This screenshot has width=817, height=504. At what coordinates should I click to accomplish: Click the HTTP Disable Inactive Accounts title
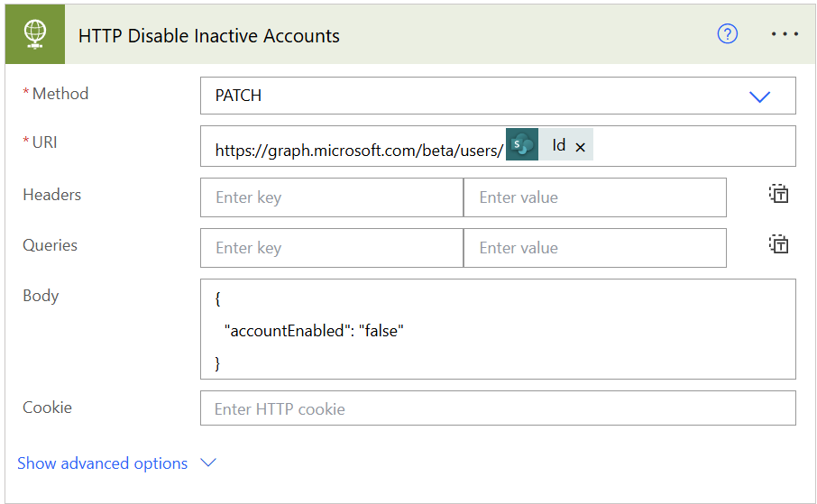pos(209,36)
